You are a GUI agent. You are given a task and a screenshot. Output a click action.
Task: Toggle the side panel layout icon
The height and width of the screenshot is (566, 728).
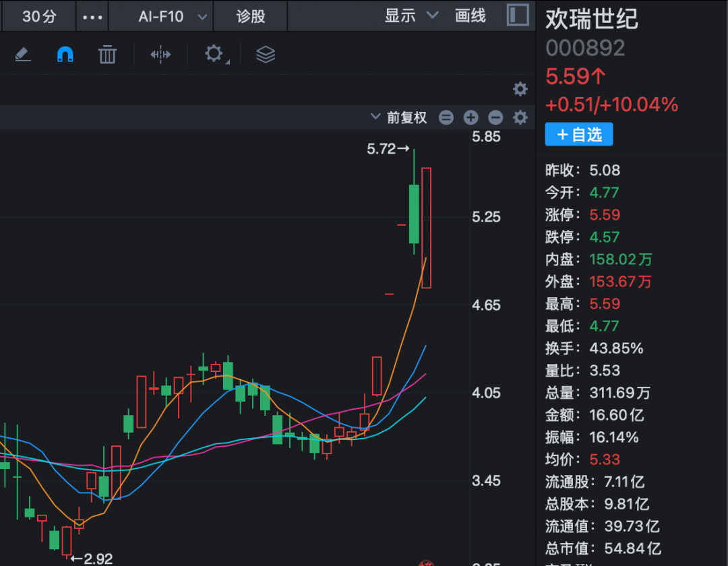[518, 15]
